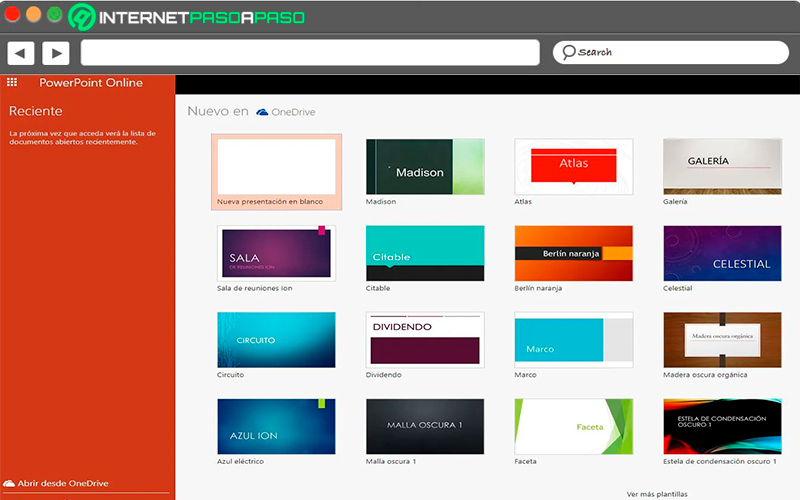
Task: Choose the Madison template
Action: (425, 167)
